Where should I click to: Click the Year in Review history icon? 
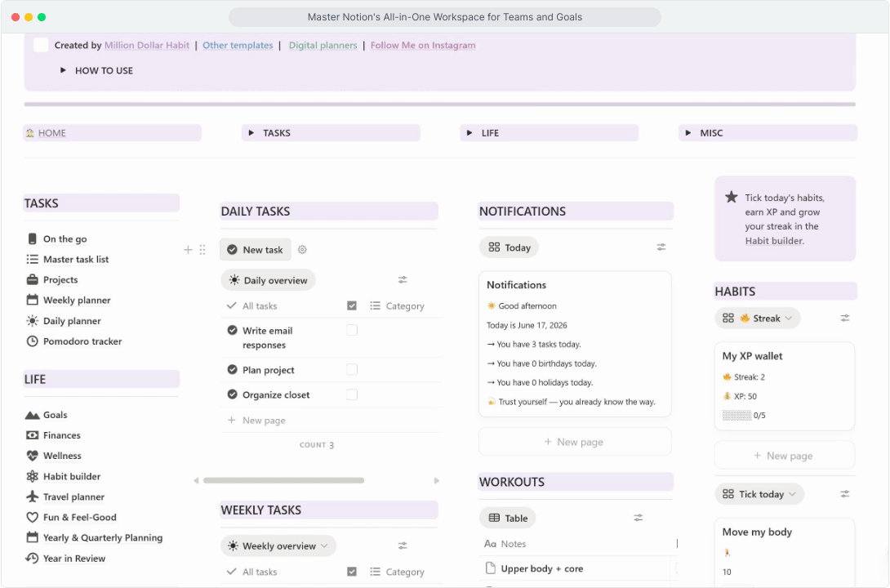click(x=33, y=558)
